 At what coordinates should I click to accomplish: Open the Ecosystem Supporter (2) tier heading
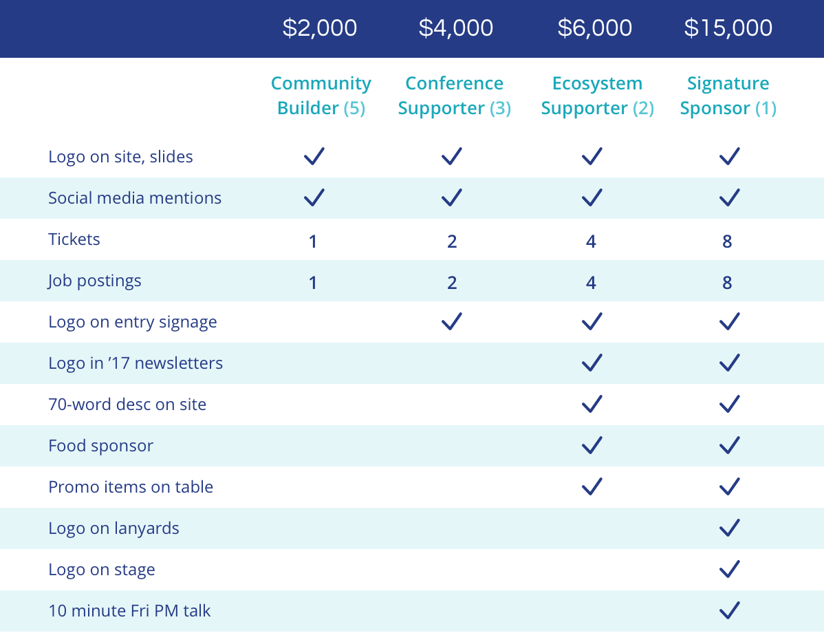597,96
